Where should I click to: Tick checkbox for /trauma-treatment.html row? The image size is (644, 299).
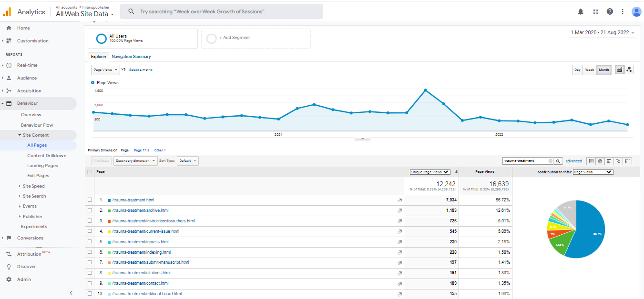[x=90, y=200]
